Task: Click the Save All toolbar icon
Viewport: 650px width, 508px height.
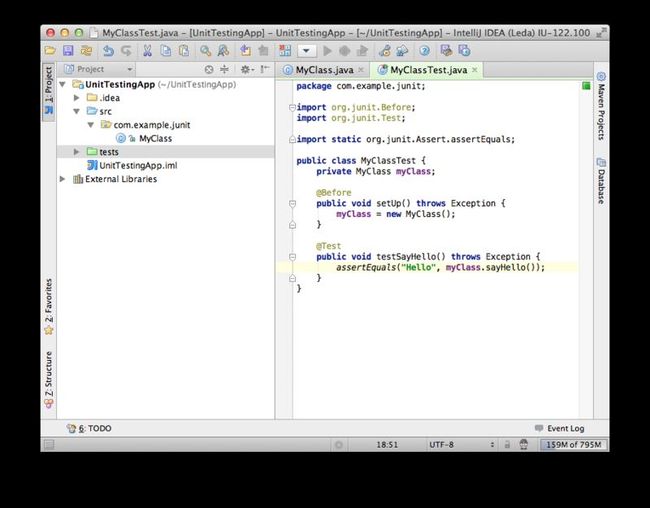Action: pos(68,51)
